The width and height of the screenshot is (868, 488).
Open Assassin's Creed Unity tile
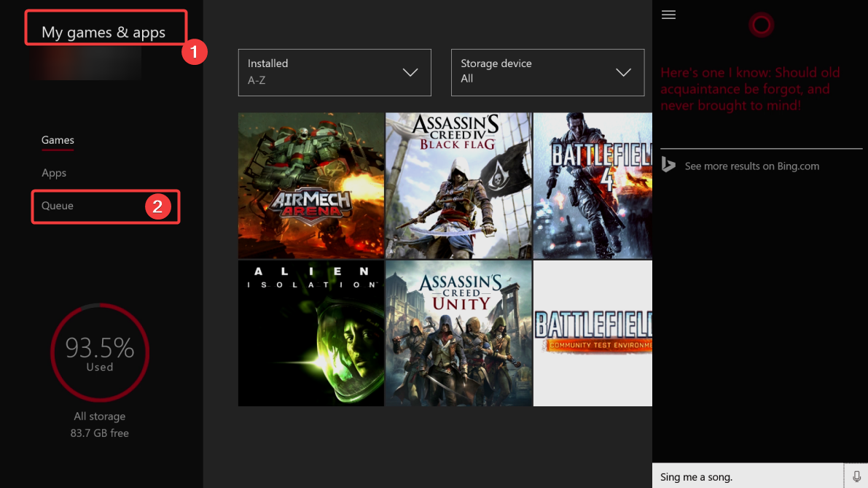[458, 333]
